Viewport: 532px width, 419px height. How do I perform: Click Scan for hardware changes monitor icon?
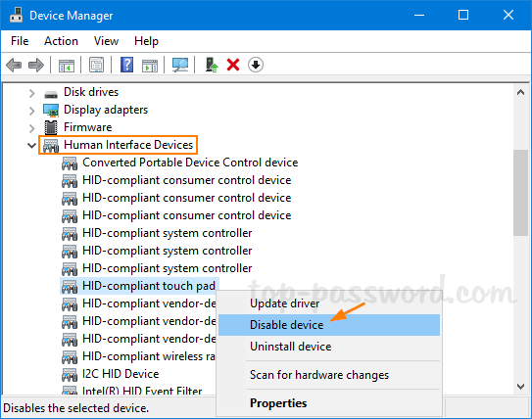pos(180,65)
